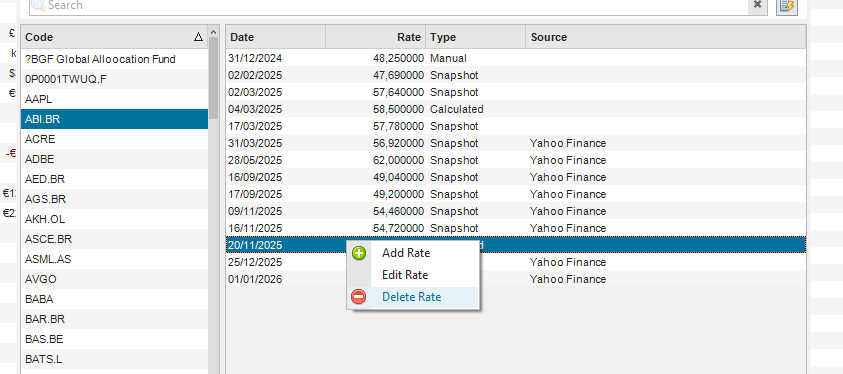
Task: Select the 02/03/2025 rate row
Action: [516, 92]
